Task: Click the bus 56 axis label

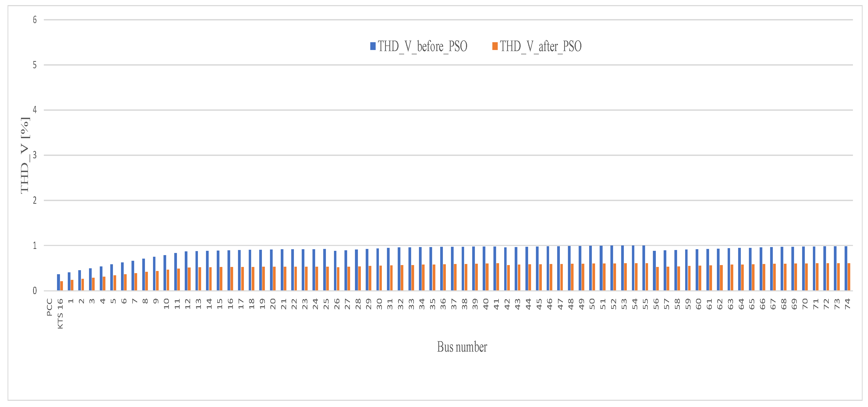Action: pyautogui.click(x=656, y=304)
